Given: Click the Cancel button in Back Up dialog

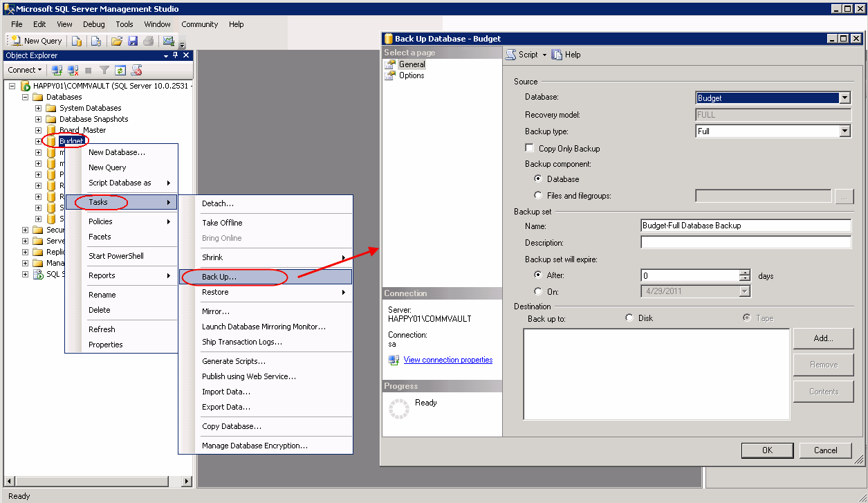Looking at the screenshot, I should click(825, 450).
